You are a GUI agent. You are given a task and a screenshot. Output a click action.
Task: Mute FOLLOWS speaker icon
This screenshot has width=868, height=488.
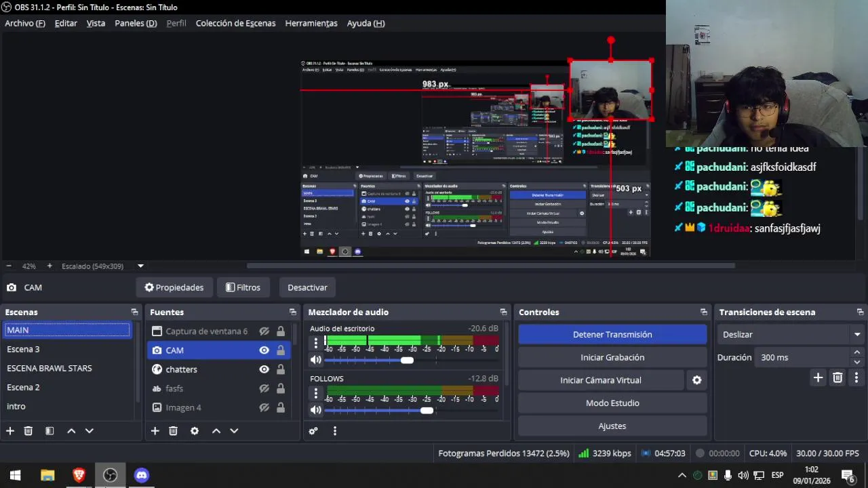[x=315, y=410]
